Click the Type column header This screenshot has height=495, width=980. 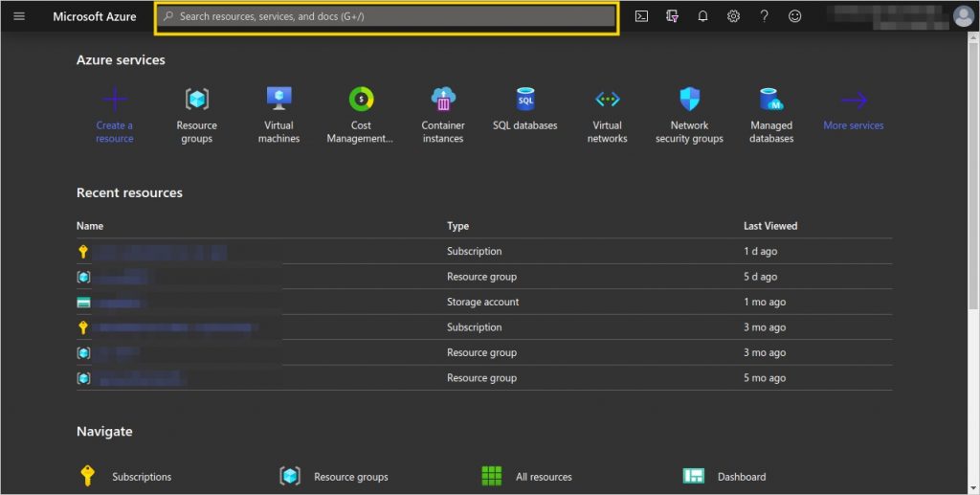click(x=457, y=226)
